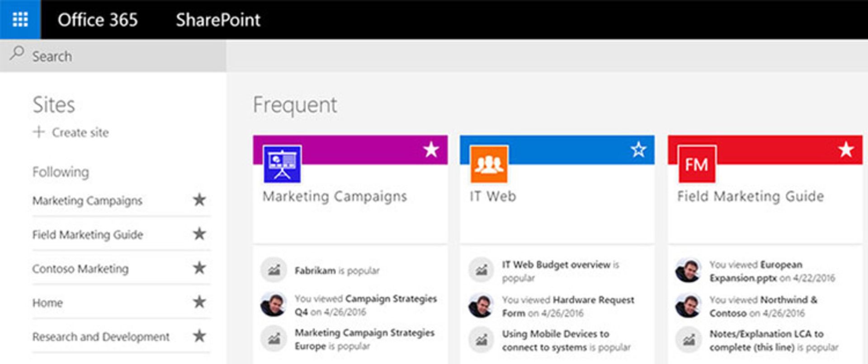Click the Create site link
The width and height of the screenshot is (868, 364).
pos(80,132)
